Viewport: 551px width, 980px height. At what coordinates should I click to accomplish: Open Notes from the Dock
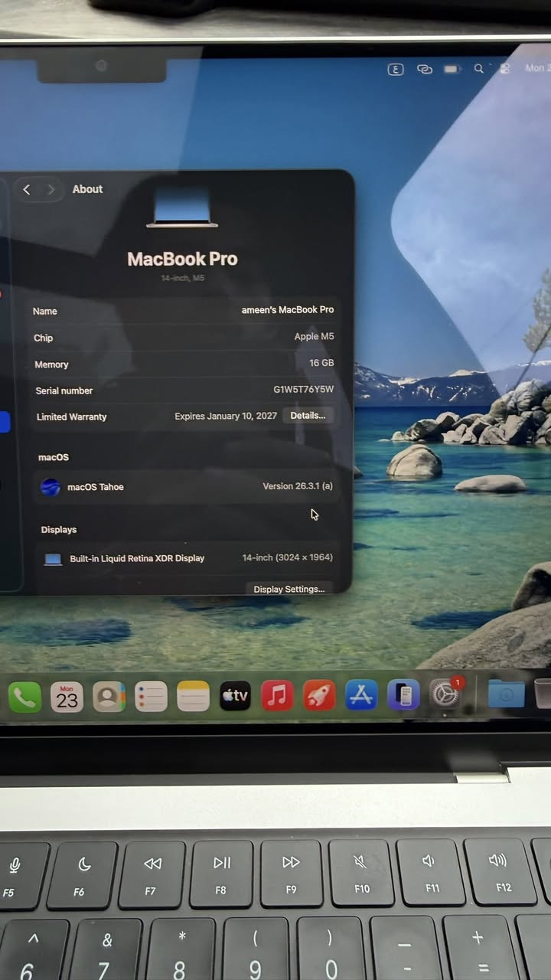tap(193, 697)
